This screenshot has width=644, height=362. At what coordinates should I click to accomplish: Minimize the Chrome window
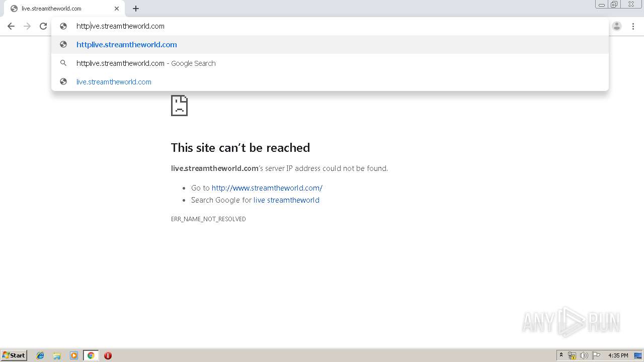tap(602, 5)
